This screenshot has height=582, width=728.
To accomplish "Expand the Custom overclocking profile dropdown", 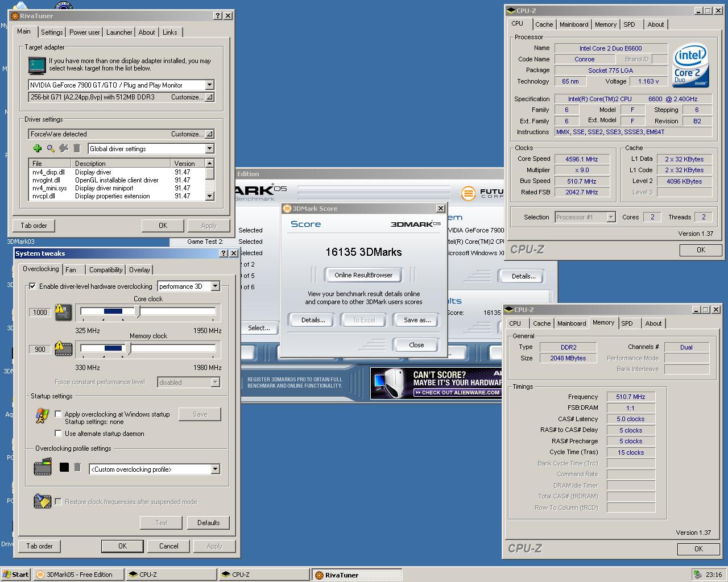I will coord(215,469).
